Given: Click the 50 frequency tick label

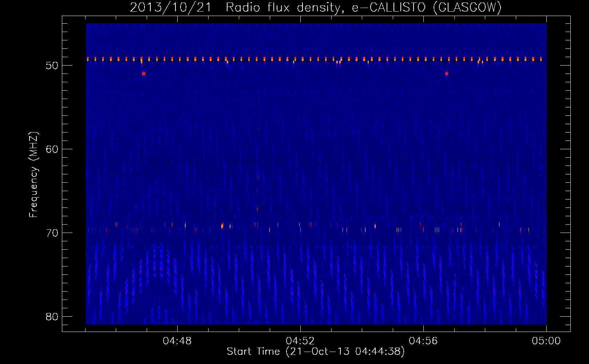Looking at the screenshot, I should [52, 66].
